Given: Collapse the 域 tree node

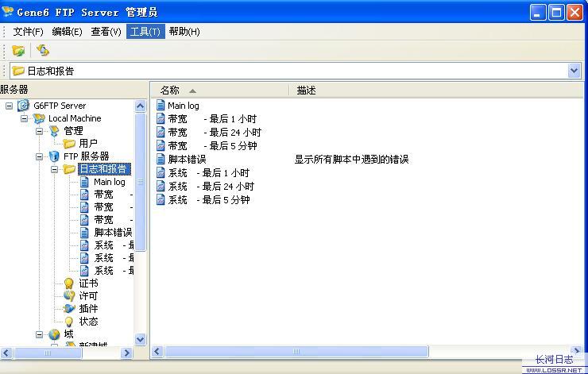Looking at the screenshot, I should coord(40,334).
